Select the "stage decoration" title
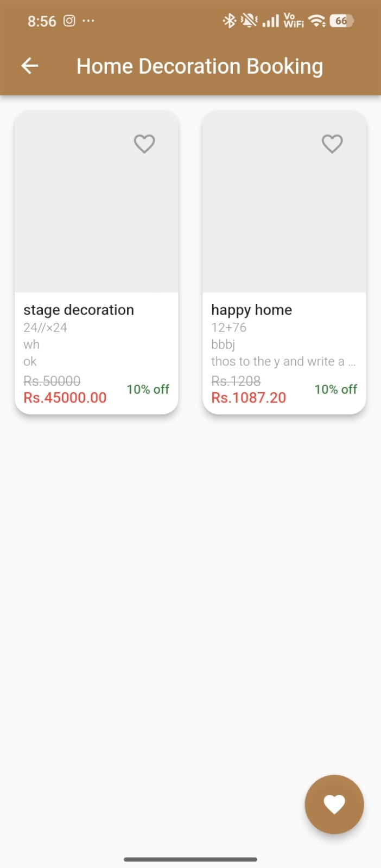The width and height of the screenshot is (381, 868). (x=79, y=310)
